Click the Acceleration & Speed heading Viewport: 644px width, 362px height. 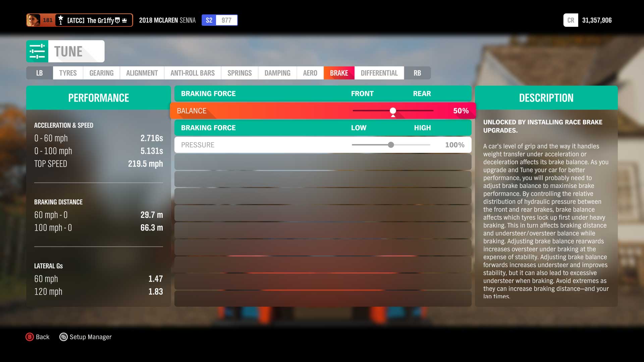(x=64, y=125)
